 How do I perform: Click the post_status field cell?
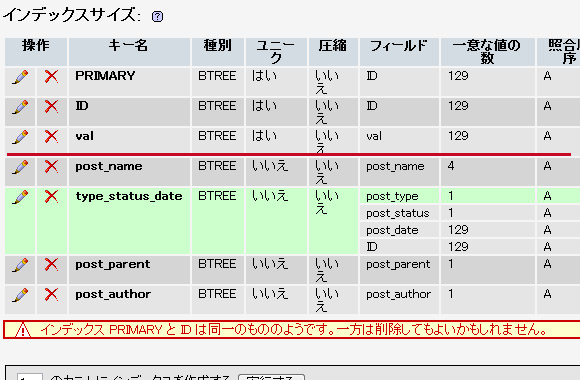(x=399, y=213)
